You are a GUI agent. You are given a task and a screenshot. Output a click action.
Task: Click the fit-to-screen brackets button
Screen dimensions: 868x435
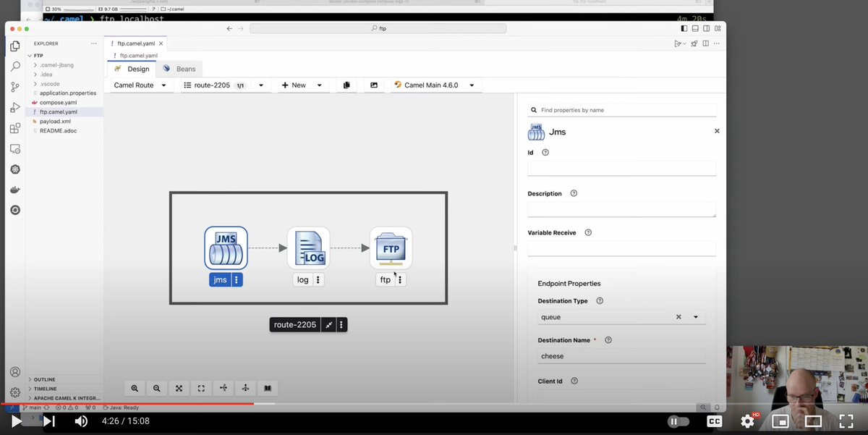click(x=201, y=389)
